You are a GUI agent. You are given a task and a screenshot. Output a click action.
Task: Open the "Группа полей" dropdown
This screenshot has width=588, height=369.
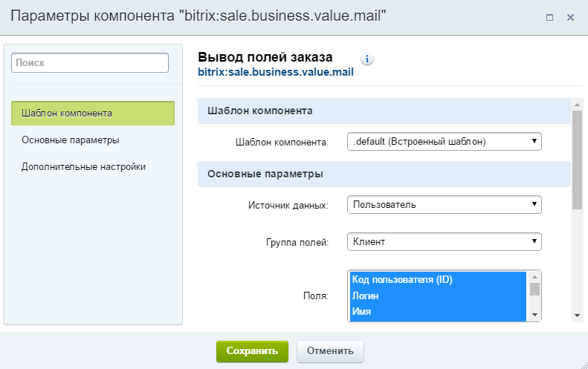pyautogui.click(x=445, y=241)
